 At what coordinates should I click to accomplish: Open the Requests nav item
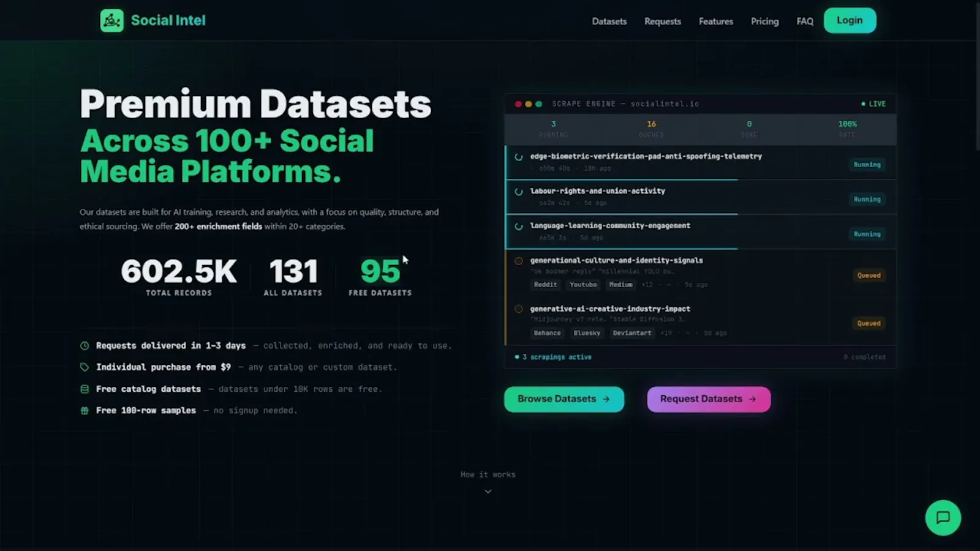coord(663,21)
